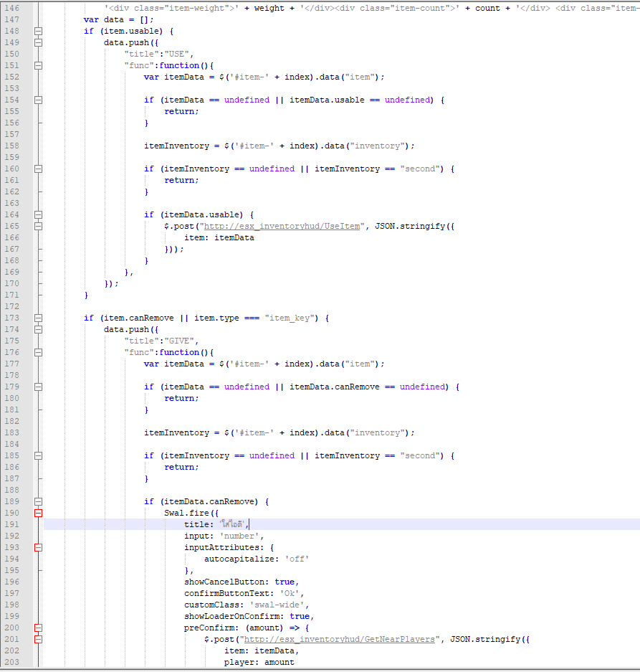The height and width of the screenshot is (672, 640).
Task: Click line number 172 in the gutter
Action: pos(12,306)
